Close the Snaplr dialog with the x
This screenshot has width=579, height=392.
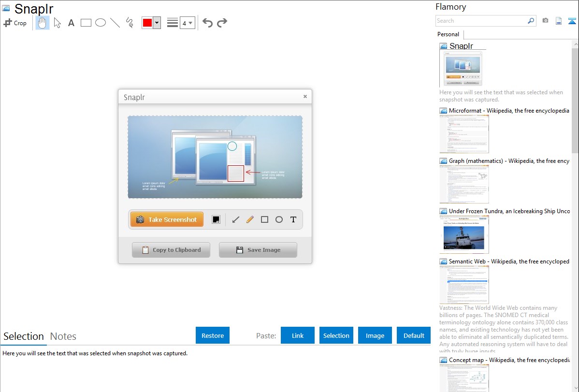tap(305, 97)
